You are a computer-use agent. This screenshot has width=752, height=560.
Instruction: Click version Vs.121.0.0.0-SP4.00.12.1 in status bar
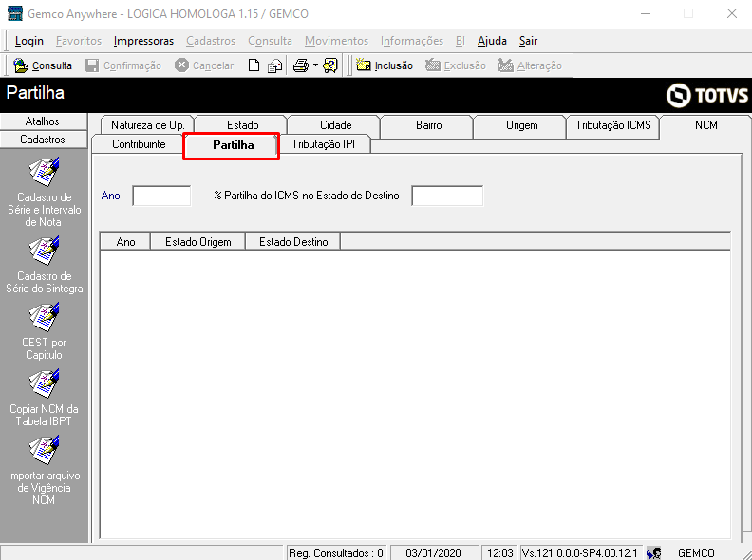(x=580, y=552)
